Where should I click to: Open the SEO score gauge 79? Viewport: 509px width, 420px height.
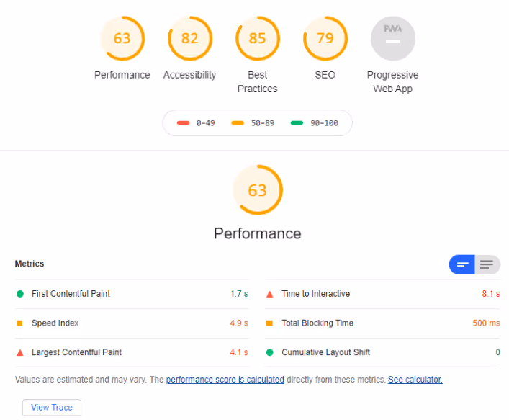click(325, 38)
